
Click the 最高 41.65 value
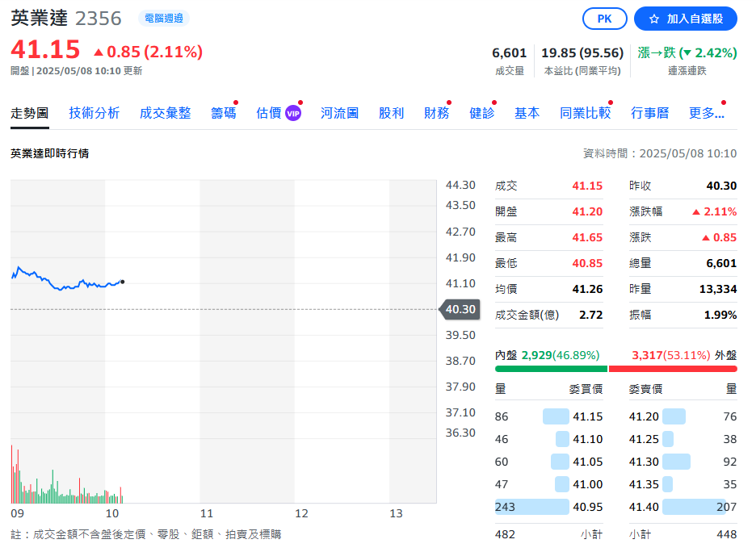click(587, 237)
